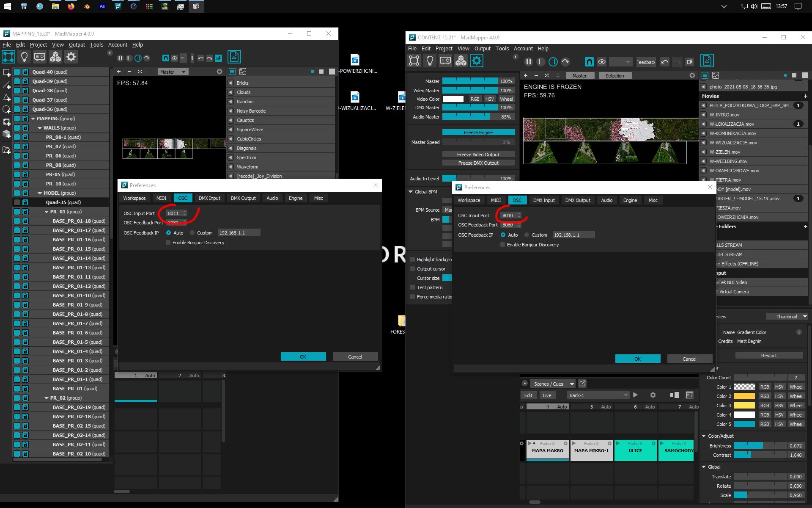Enable Test pattern checkbox

pyautogui.click(x=413, y=287)
